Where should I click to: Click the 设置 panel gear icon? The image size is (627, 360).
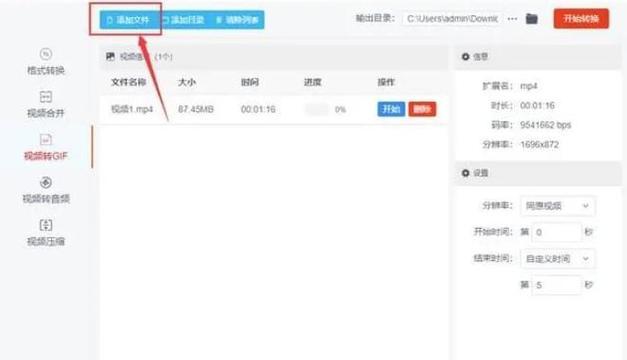pos(465,173)
